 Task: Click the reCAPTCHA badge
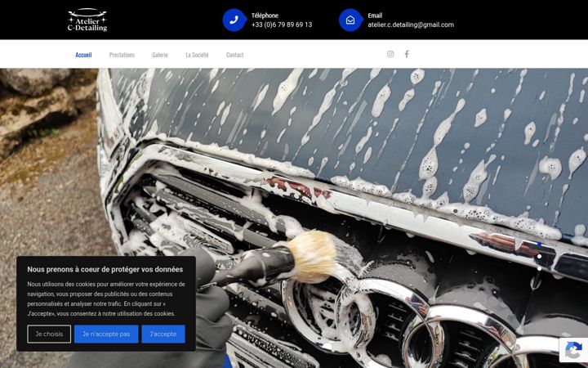573,350
